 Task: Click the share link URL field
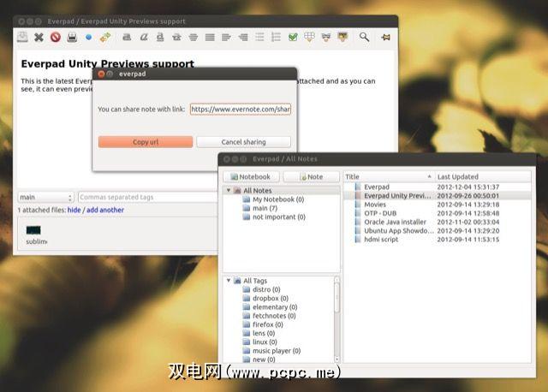[x=241, y=110]
